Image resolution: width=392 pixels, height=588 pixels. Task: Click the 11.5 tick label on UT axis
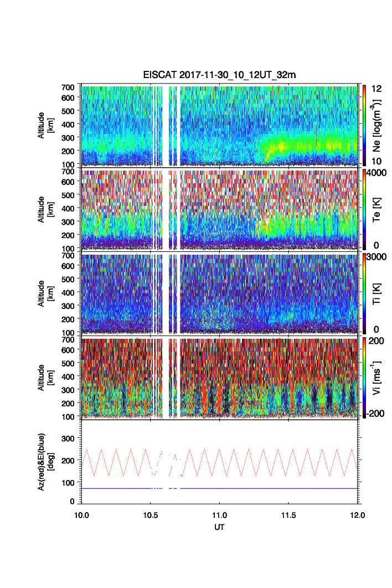point(289,514)
